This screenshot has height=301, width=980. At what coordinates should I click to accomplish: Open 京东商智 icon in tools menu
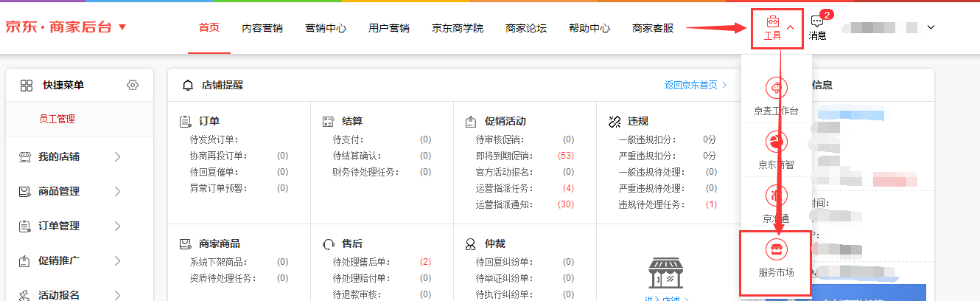pyautogui.click(x=776, y=141)
